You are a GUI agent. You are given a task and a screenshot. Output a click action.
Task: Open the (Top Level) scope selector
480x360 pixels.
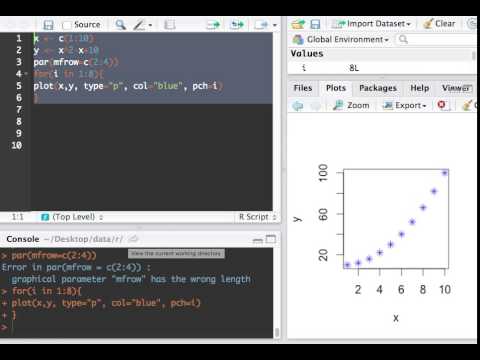72,217
